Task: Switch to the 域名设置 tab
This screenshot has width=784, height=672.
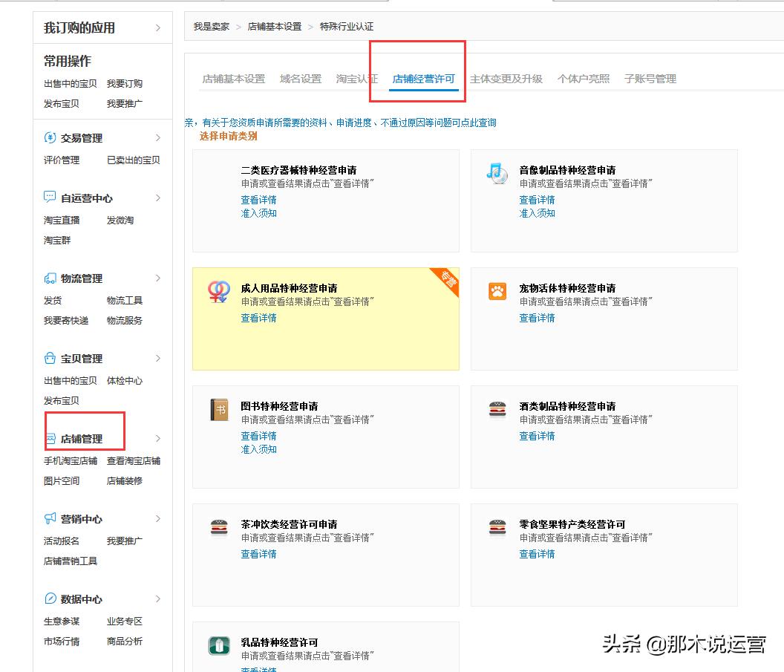Action: (300, 78)
